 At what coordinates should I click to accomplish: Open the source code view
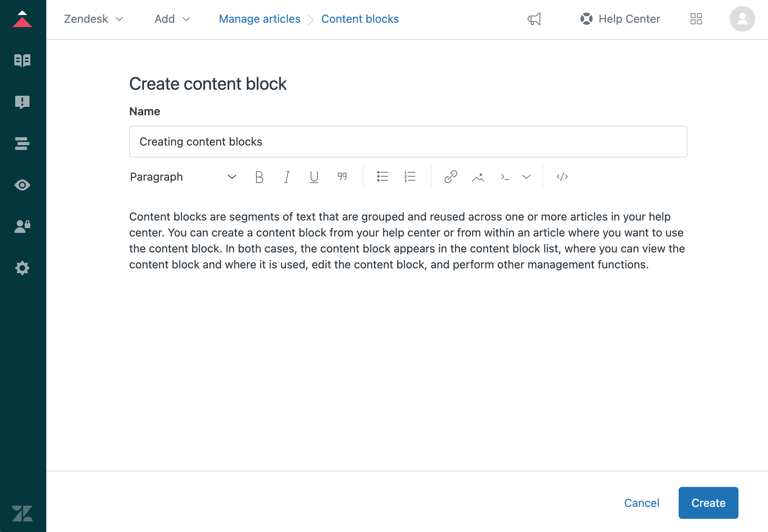562,177
